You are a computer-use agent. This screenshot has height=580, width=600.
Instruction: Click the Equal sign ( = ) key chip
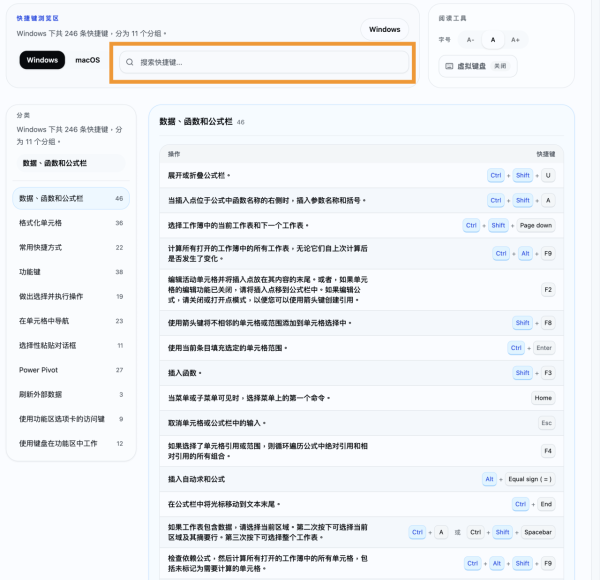530,479
